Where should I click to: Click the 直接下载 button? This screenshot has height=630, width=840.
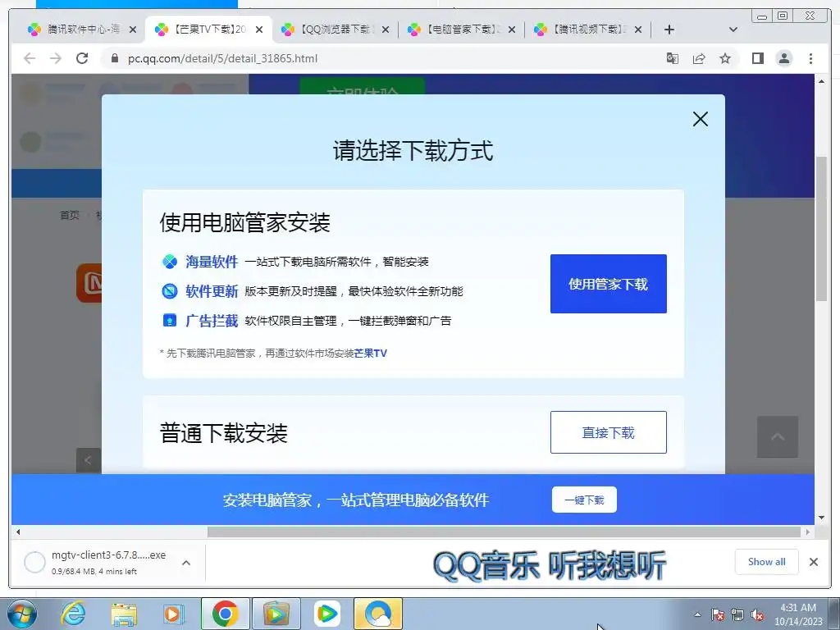[608, 432]
